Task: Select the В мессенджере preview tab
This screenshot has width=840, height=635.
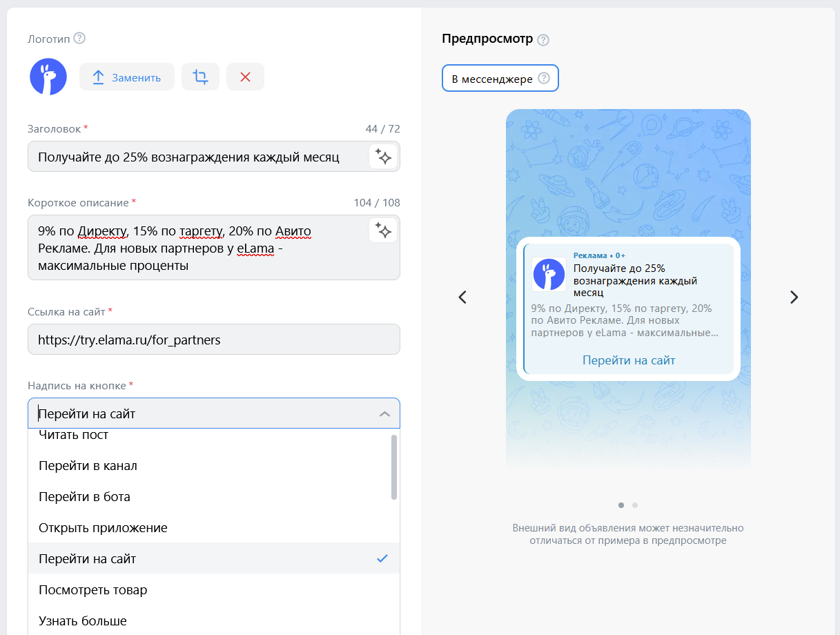Action: pyautogui.click(x=500, y=79)
